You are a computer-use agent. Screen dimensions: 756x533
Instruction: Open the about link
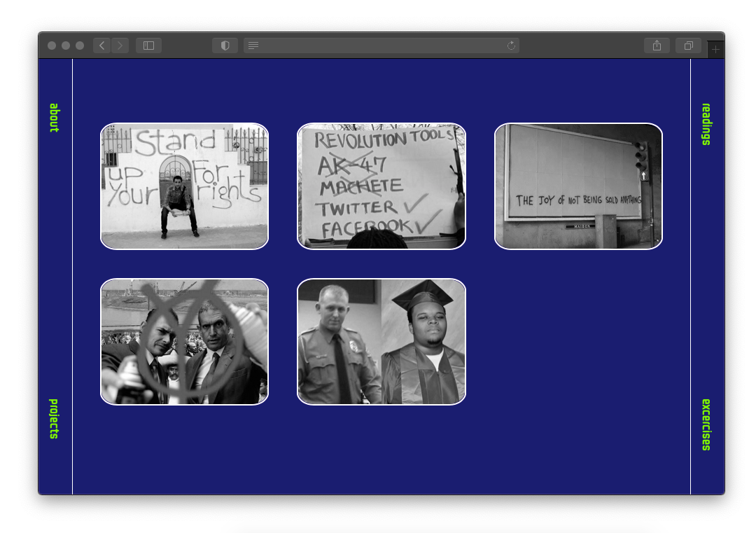pyautogui.click(x=54, y=117)
